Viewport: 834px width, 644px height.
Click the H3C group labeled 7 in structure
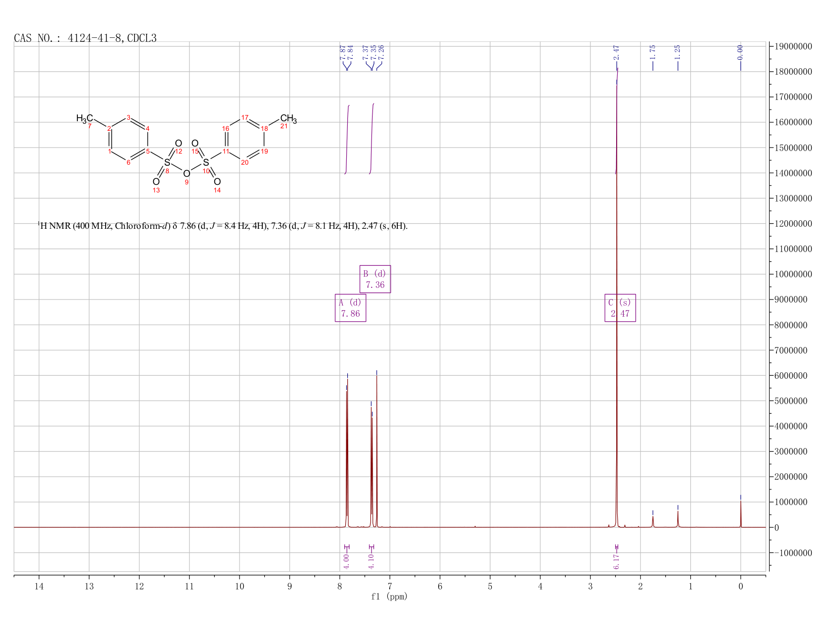84,118
